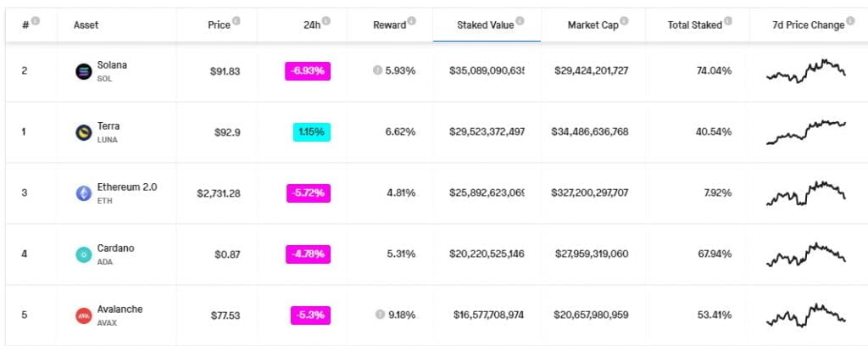The image size is (868, 346).
Task: Click info icon beside Solana reward
Action: pyautogui.click(x=377, y=71)
